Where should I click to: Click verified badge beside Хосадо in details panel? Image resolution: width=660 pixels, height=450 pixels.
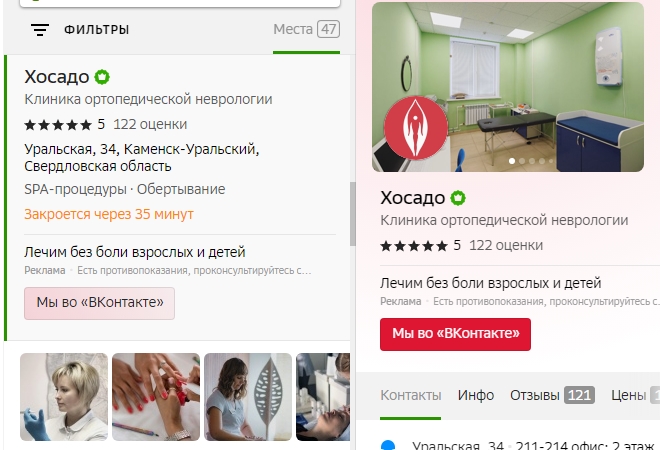(458, 198)
